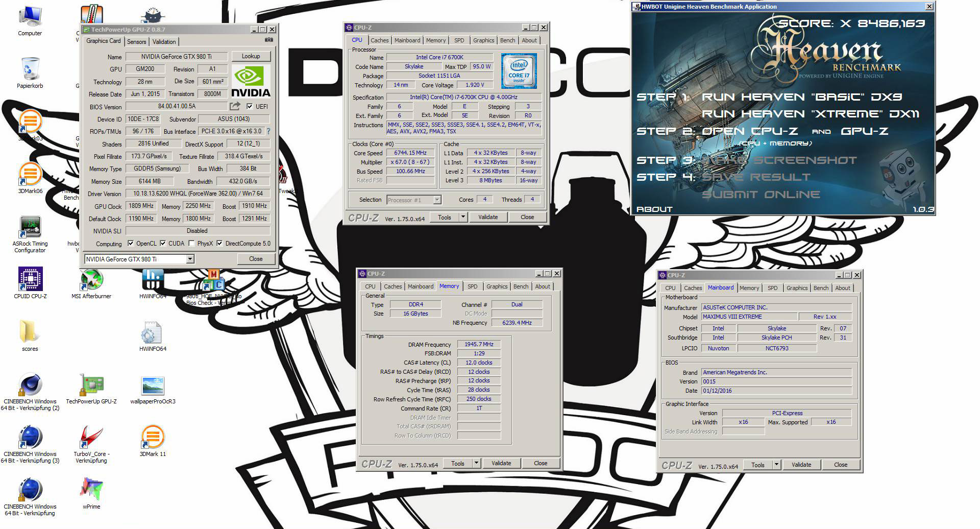The height and width of the screenshot is (529, 980).
Task: Enable the PhysX checkbox
Action: [191, 244]
